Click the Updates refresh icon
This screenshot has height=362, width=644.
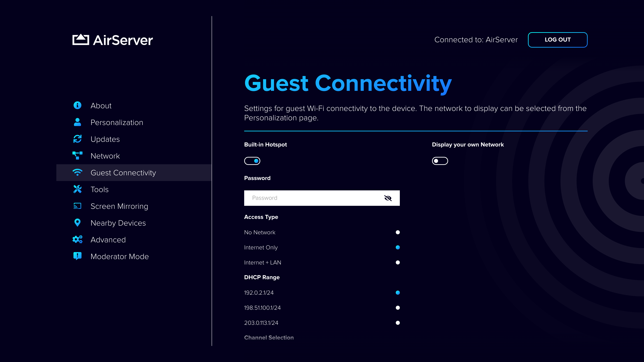pyautogui.click(x=77, y=139)
